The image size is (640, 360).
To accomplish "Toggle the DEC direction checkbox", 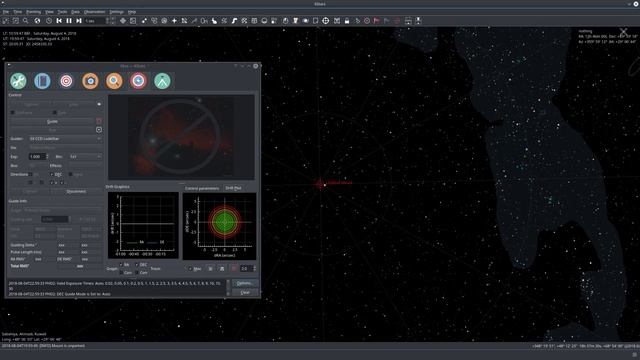I will point(51,174).
